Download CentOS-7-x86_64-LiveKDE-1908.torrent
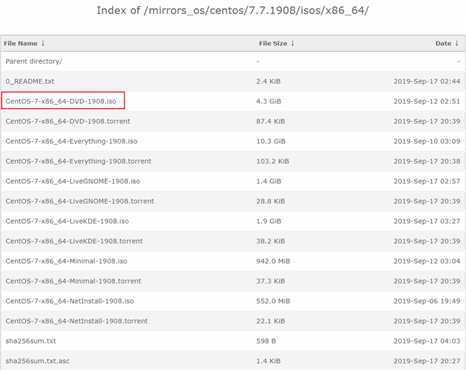 pyautogui.click(x=74, y=241)
